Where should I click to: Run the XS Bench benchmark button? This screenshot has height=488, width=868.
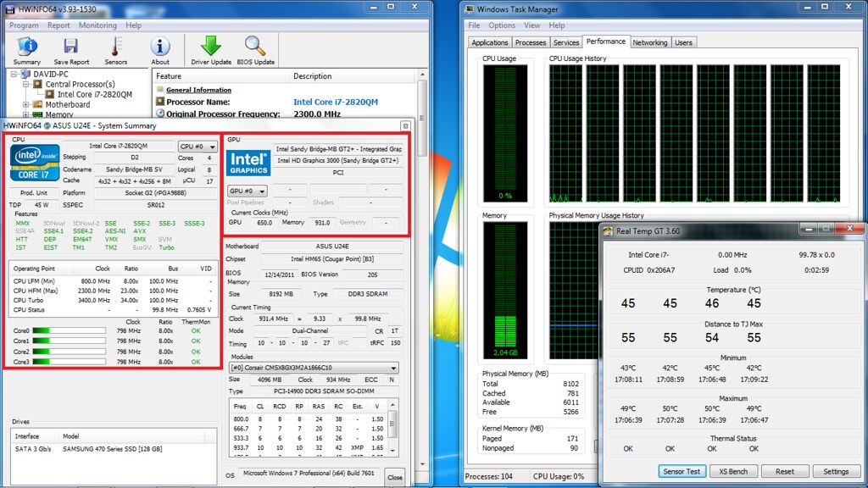point(733,471)
